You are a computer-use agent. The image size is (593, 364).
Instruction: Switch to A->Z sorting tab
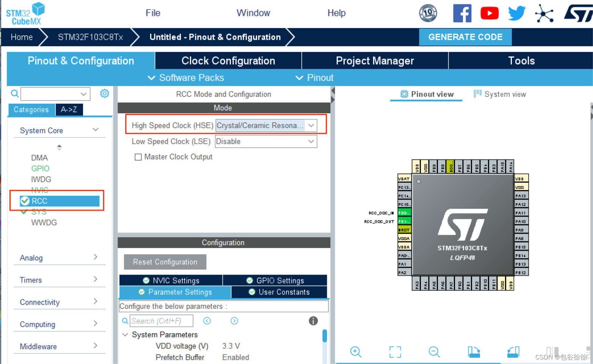69,109
